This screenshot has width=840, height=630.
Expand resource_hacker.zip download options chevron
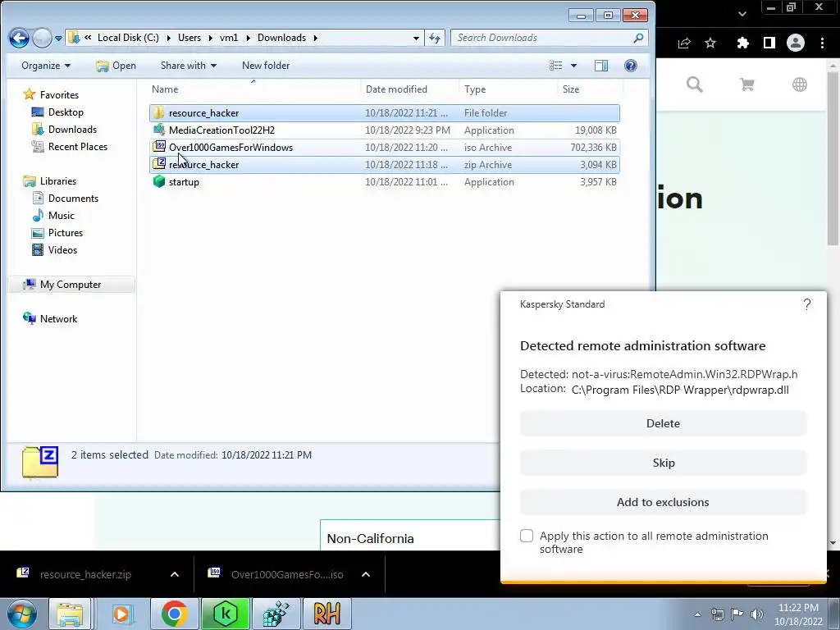[175, 574]
